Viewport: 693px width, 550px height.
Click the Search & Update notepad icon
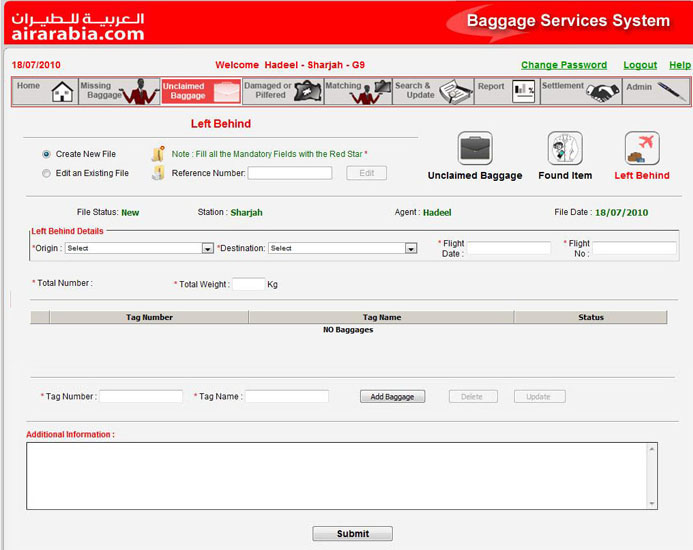[x=456, y=92]
